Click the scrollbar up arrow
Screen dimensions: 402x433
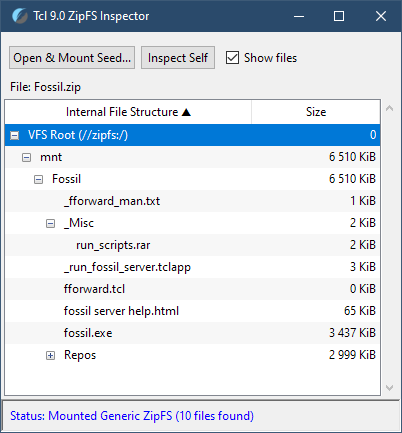[x=389, y=108]
